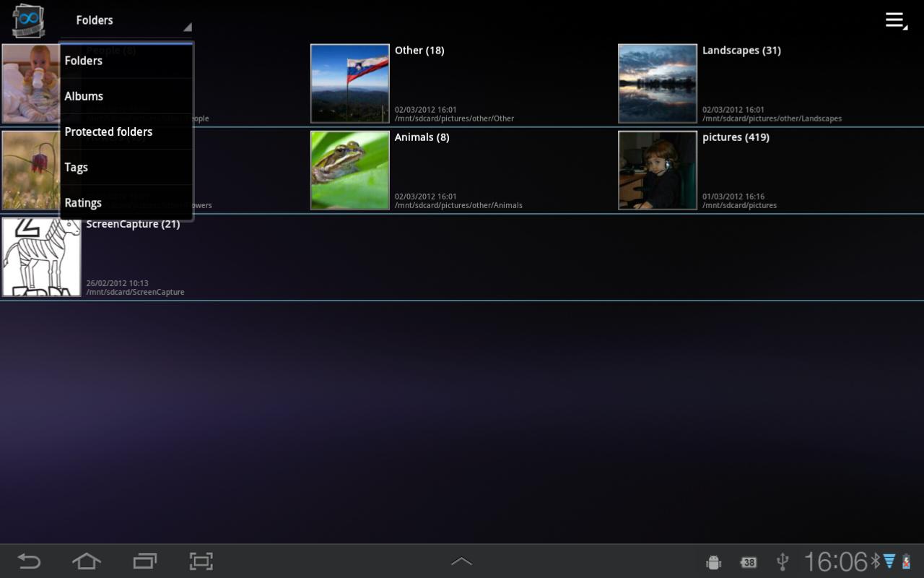This screenshot has width=924, height=578.
Task: Choose Tags from the view list
Action: pos(126,167)
